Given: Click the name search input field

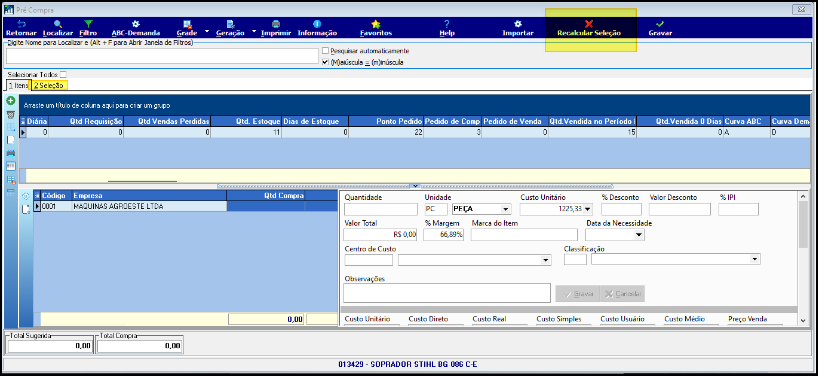Looking at the screenshot, I should (162, 56).
